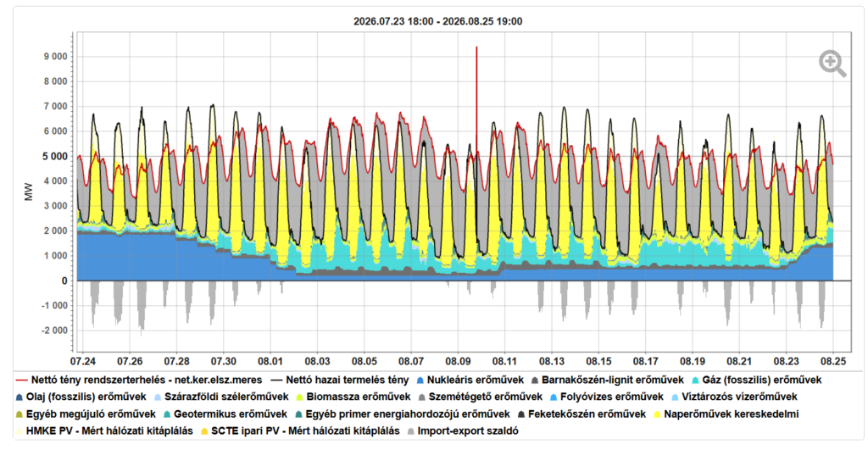Click the Víztározós vízerőművek legend marker
The height and width of the screenshot is (450, 868).
pos(674,397)
